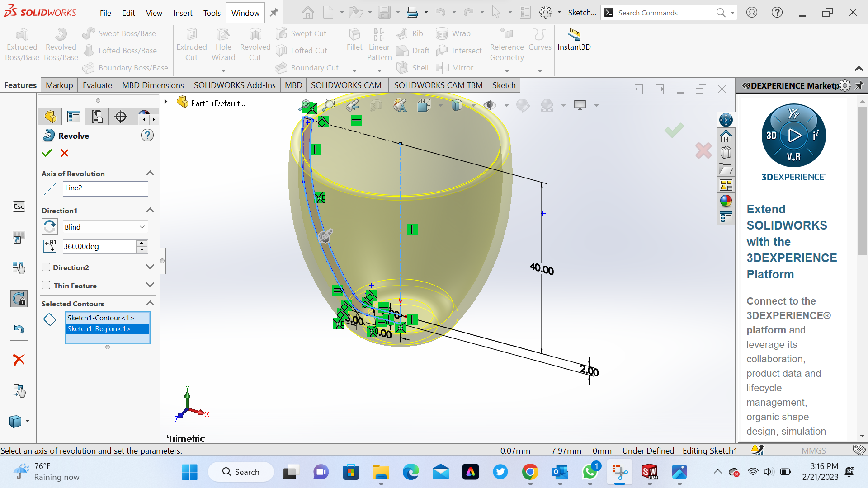868x488 pixels.
Task: Cancel the Revolve with the red X
Action: (x=65, y=153)
